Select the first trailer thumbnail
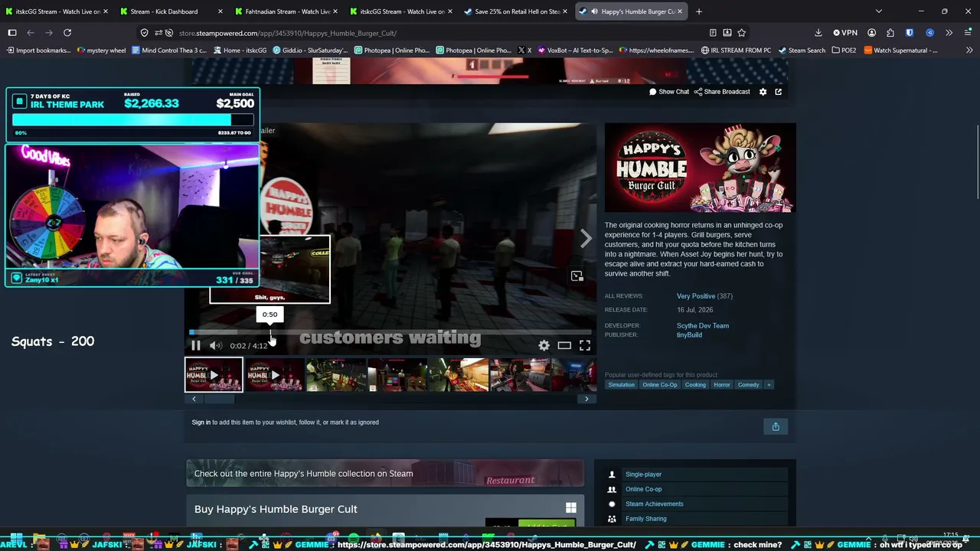The width and height of the screenshot is (980, 551). (214, 375)
